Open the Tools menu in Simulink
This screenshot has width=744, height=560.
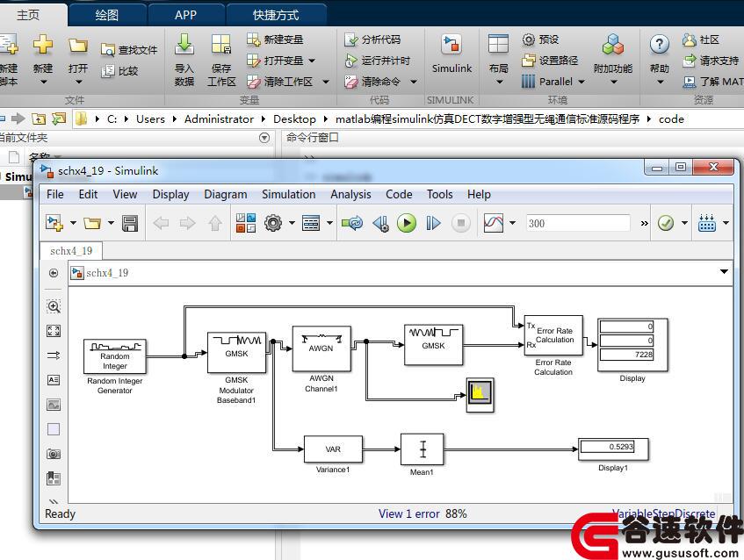(440, 194)
